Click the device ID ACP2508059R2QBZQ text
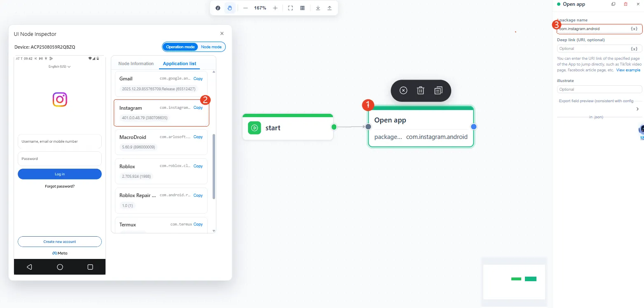This screenshot has width=644, height=308. pyautogui.click(x=53, y=47)
